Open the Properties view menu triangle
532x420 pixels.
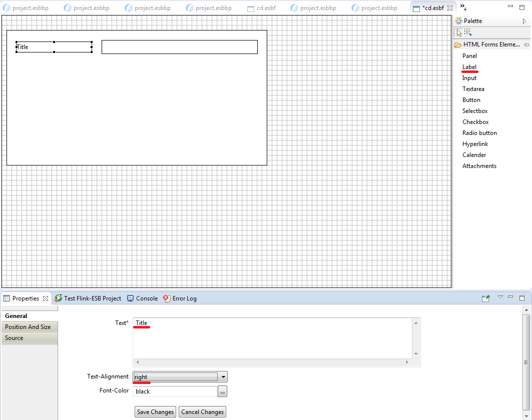tap(500, 297)
